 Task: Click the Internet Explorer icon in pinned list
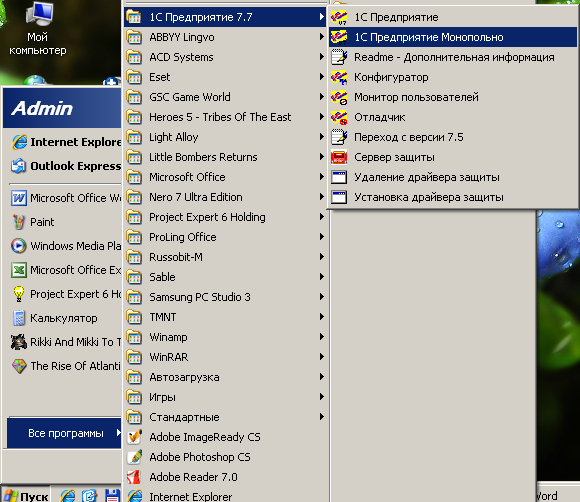(19, 142)
